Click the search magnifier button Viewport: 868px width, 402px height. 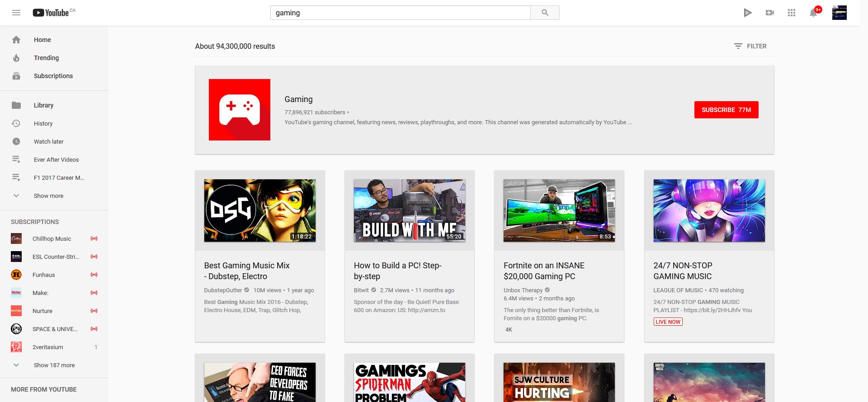[545, 13]
